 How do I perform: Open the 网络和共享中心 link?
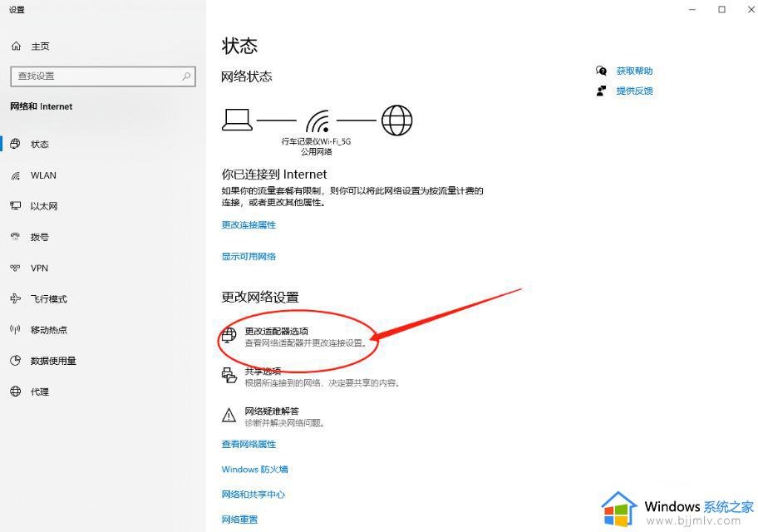253,495
